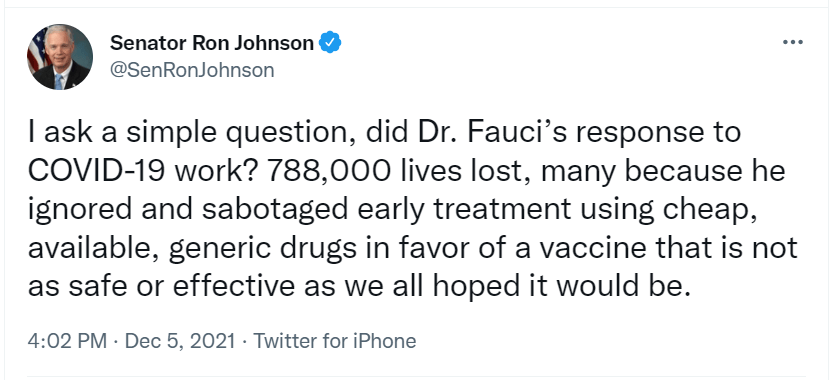
Task: Select the Dec 5, 2021 date
Action: coord(180,341)
